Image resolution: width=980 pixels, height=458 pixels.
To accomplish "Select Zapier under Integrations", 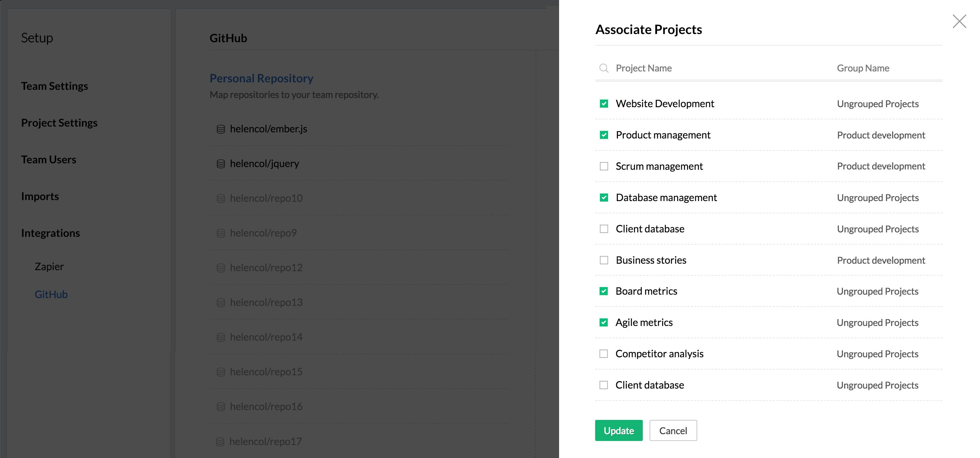I will click(49, 266).
